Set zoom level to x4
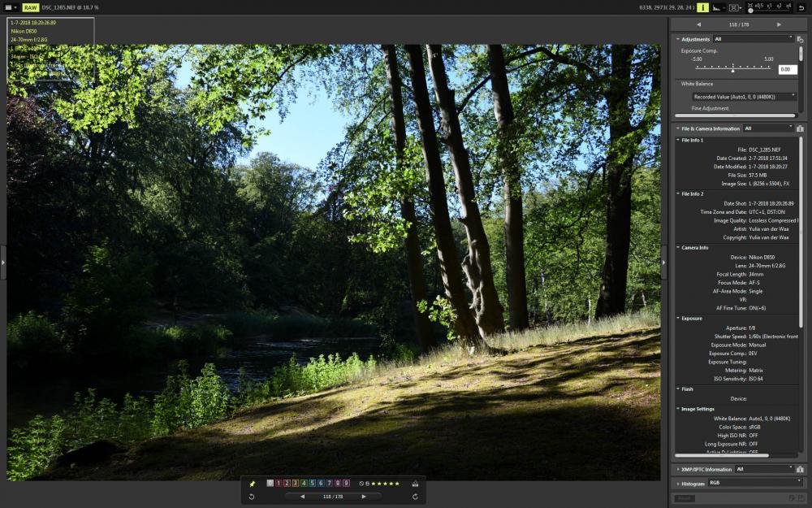812x508 pixels. pyautogui.click(x=788, y=6)
